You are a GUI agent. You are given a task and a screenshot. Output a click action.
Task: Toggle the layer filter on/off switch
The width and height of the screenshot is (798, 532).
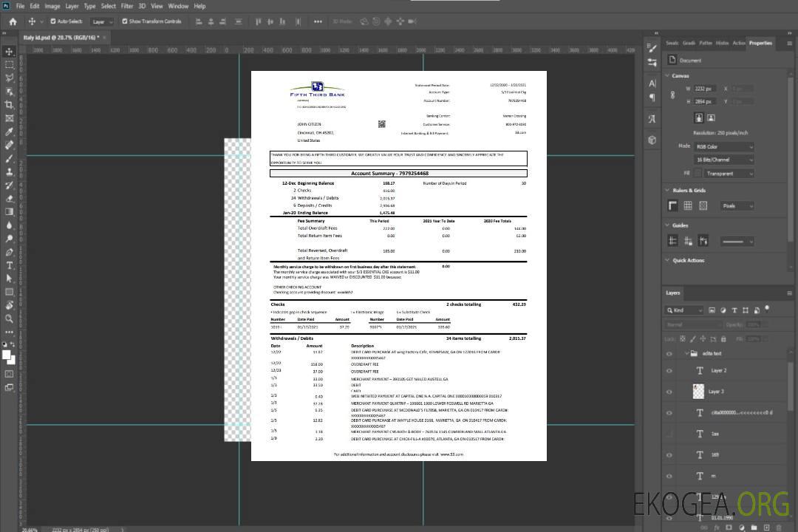(x=767, y=309)
